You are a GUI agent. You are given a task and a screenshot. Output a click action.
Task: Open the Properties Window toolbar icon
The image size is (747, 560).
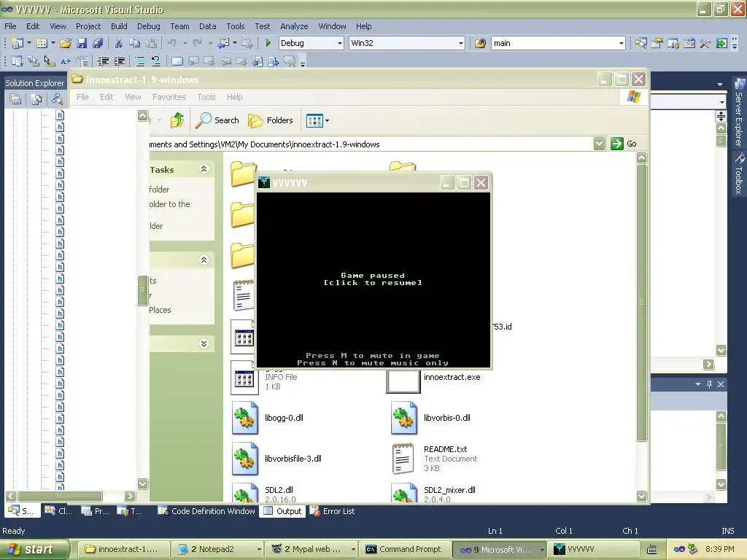tap(657, 43)
